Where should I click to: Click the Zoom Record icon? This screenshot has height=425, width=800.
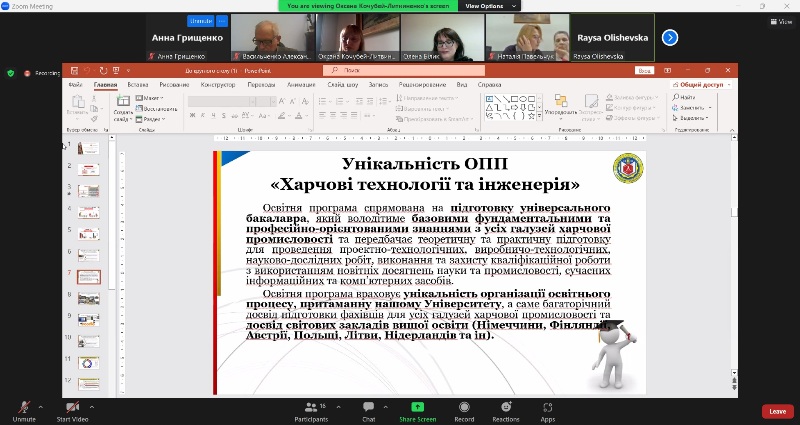[x=464, y=407]
